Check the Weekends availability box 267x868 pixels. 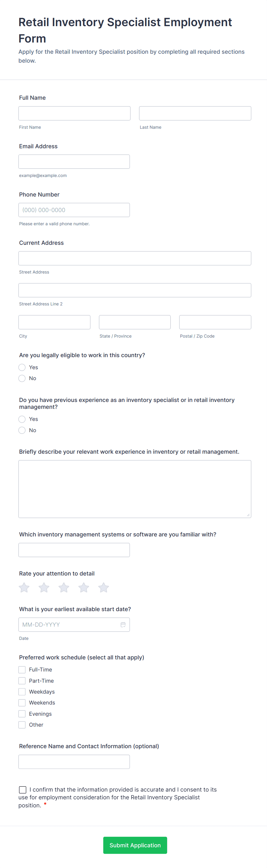pyautogui.click(x=22, y=703)
